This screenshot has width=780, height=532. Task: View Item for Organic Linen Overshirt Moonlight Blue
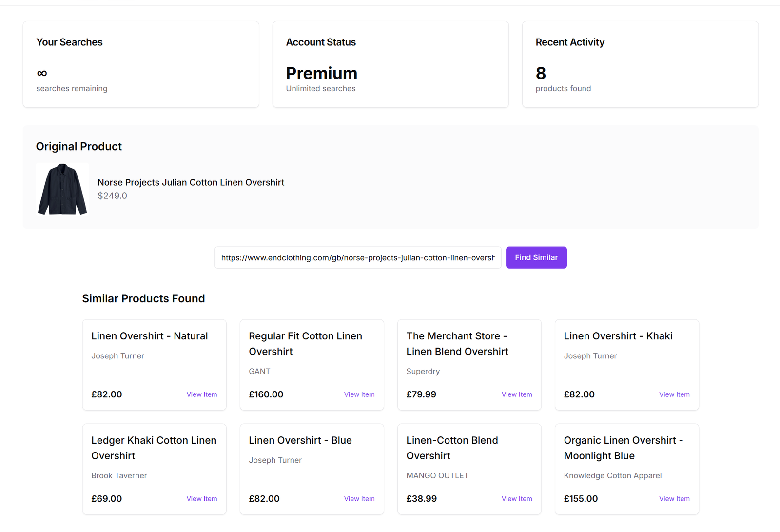[x=674, y=499]
